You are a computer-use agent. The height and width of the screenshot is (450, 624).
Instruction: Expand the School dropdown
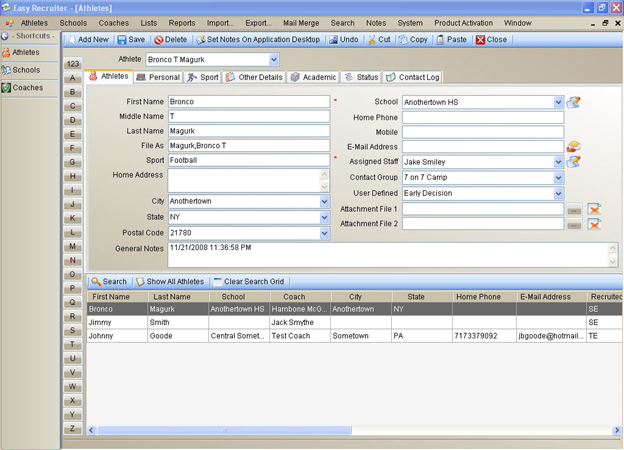click(558, 102)
